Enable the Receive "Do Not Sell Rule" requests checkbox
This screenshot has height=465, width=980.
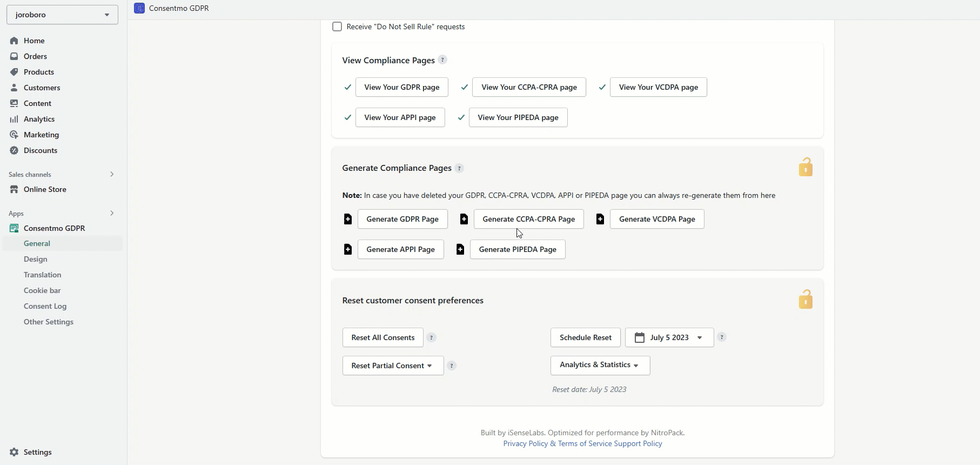[x=337, y=26]
